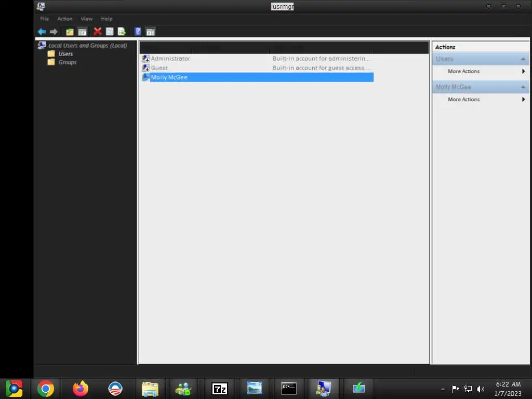Open Properties via the toolbar icon
Image resolution: width=532 pixels, height=399 pixels.
[x=110, y=32]
